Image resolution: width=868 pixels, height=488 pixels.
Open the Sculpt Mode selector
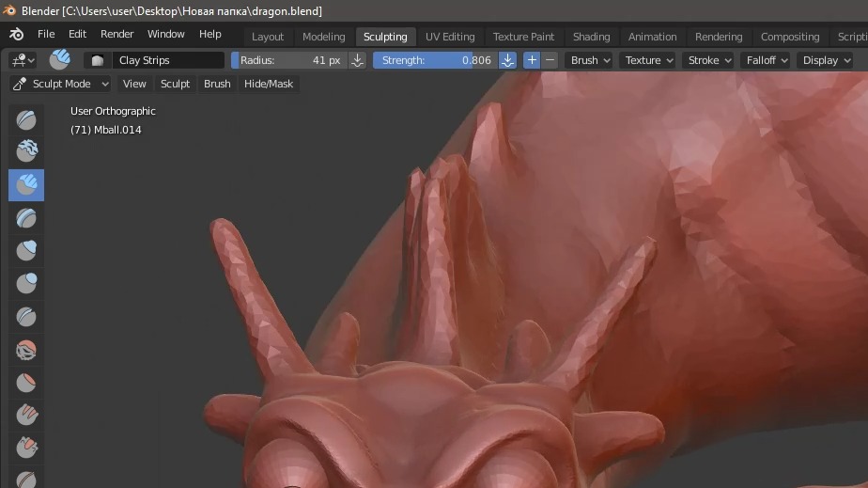point(60,84)
